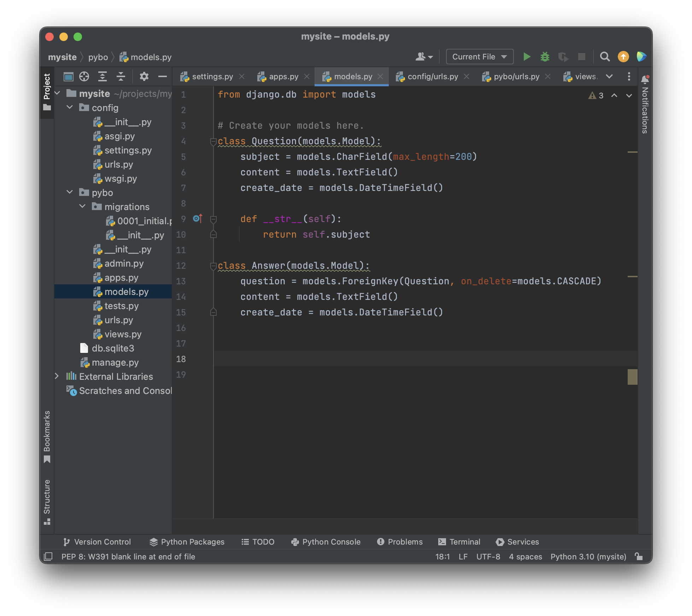This screenshot has height=616, width=692.
Task: Collapse the migrations folder
Action: coord(83,207)
